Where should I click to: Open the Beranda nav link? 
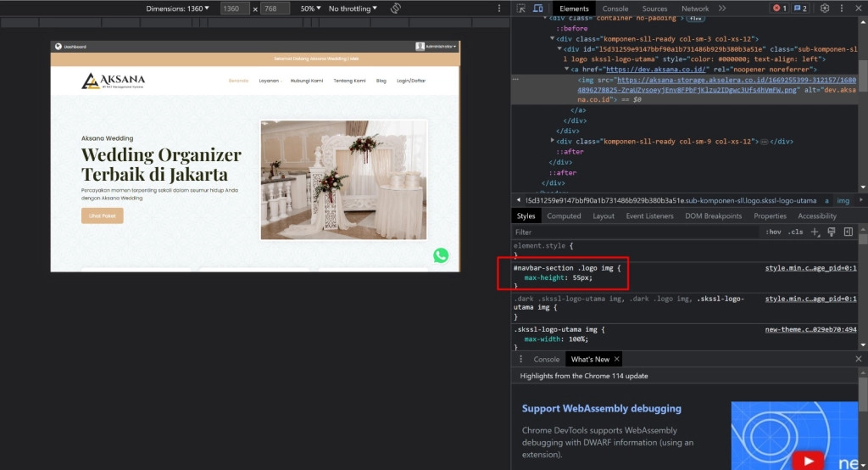(238, 81)
